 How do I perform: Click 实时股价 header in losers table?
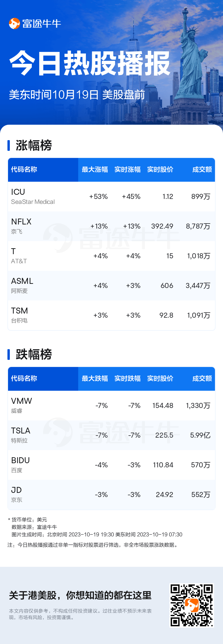tap(160, 379)
